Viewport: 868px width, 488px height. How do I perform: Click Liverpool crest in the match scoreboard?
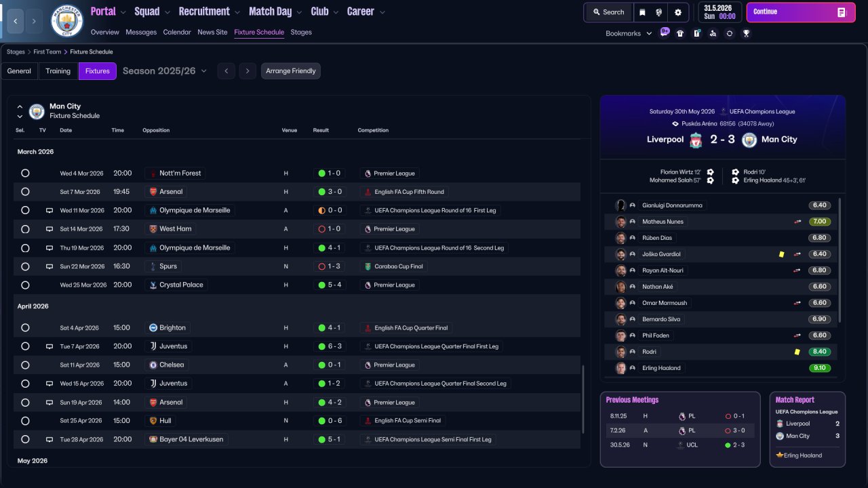[x=696, y=140]
